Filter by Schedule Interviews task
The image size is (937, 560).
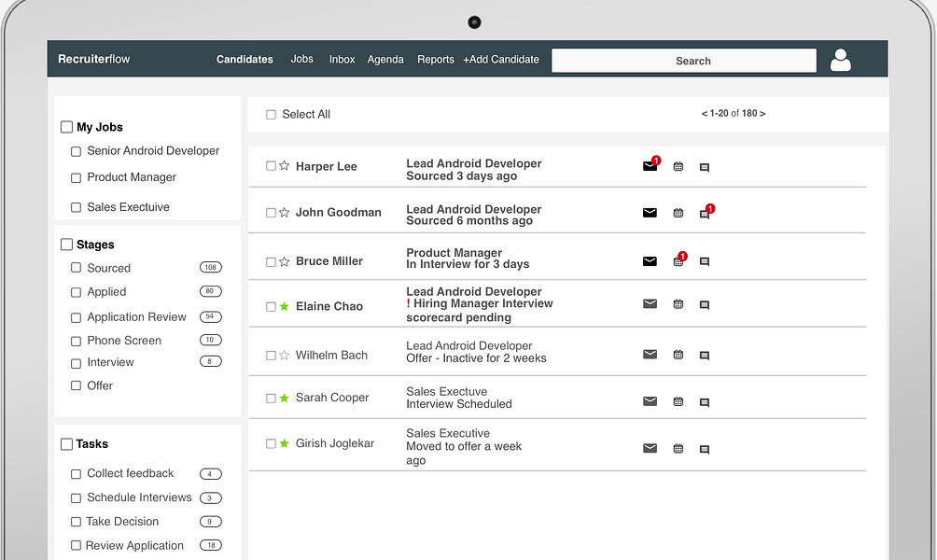click(76, 497)
